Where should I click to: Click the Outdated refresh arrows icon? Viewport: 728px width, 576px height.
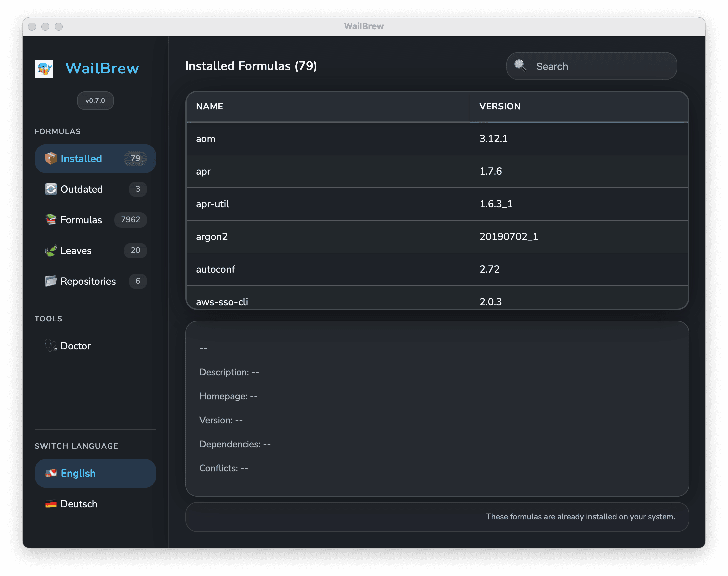coord(51,189)
